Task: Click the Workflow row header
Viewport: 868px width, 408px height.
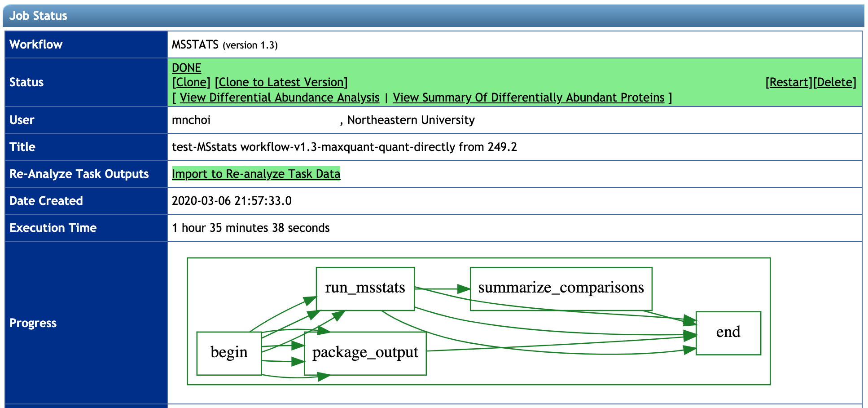Action: point(36,44)
